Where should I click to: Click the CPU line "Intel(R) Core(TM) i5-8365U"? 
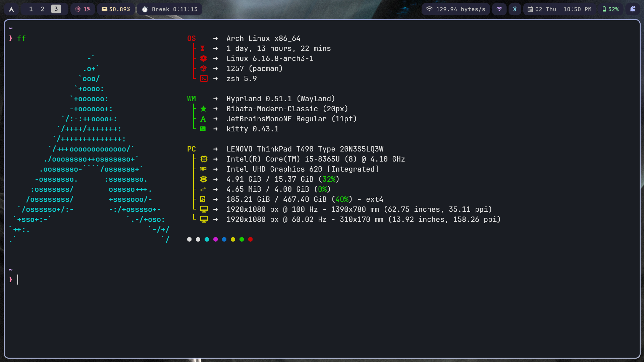[283, 159]
